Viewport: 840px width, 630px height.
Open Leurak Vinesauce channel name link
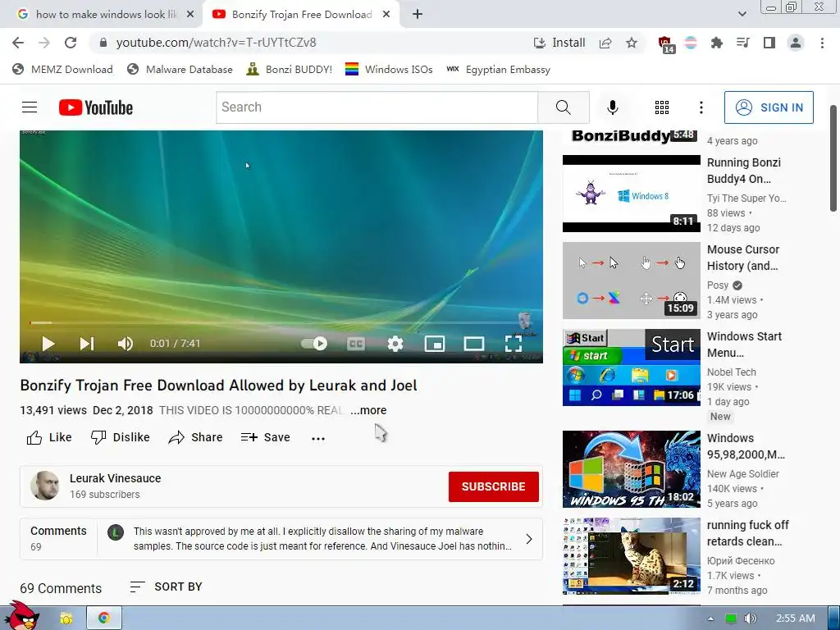(115, 478)
